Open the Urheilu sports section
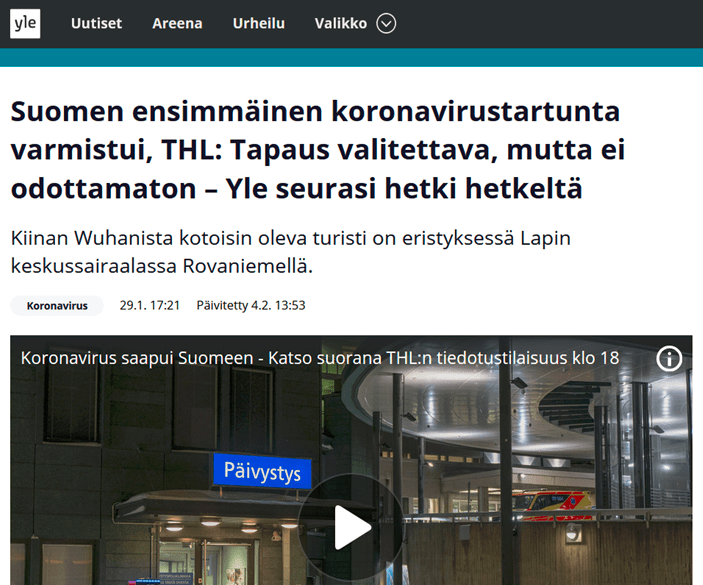Viewport: 703px width, 585px height. click(258, 23)
